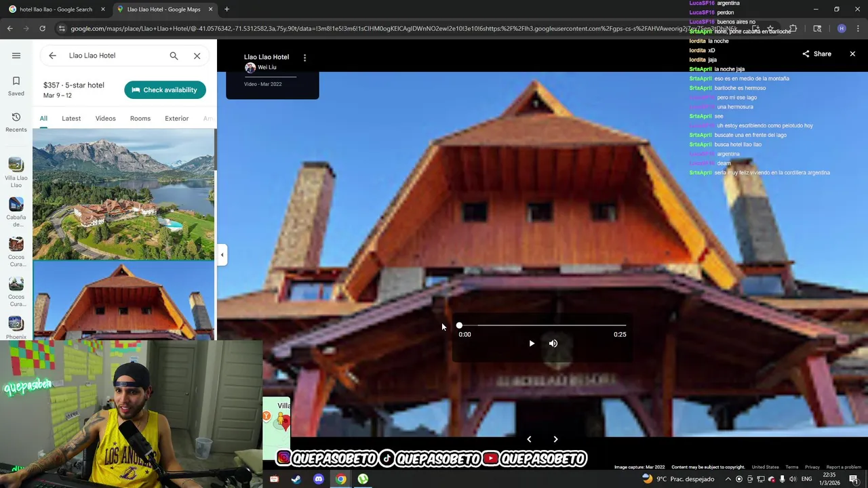Go to next photo

(555, 439)
